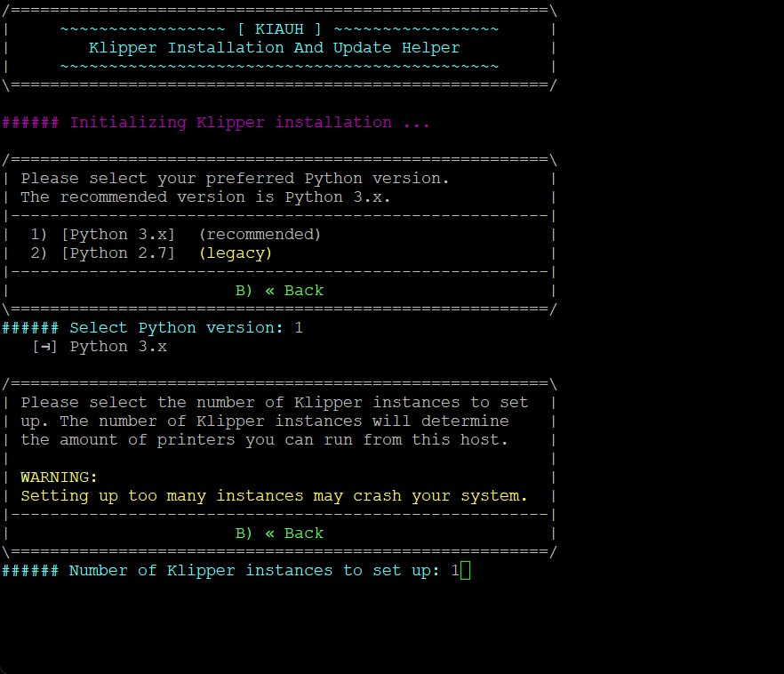Click the 'Number of Klipper instances to set up:' prompt

pyautogui.click(x=220, y=571)
